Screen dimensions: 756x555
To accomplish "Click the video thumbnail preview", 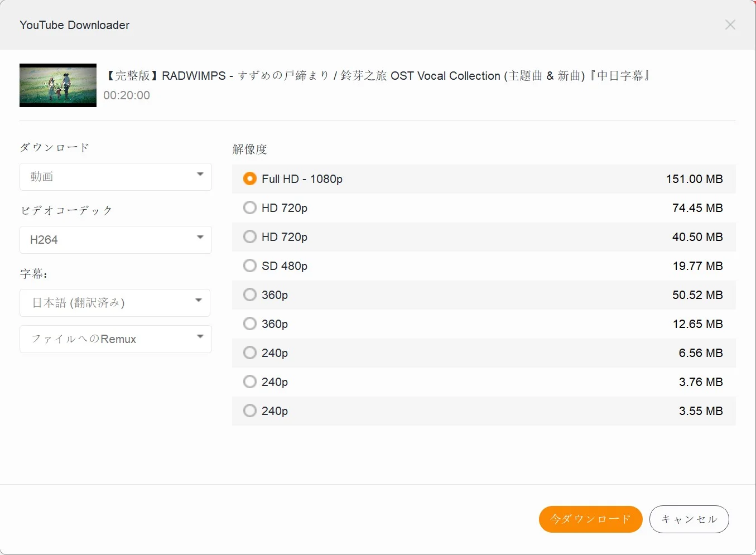I will click(58, 85).
